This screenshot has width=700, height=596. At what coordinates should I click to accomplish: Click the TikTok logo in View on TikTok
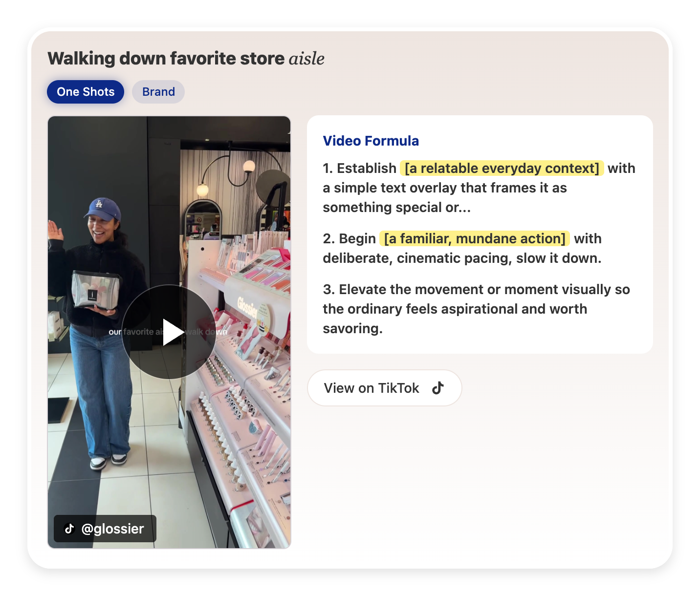[437, 388]
